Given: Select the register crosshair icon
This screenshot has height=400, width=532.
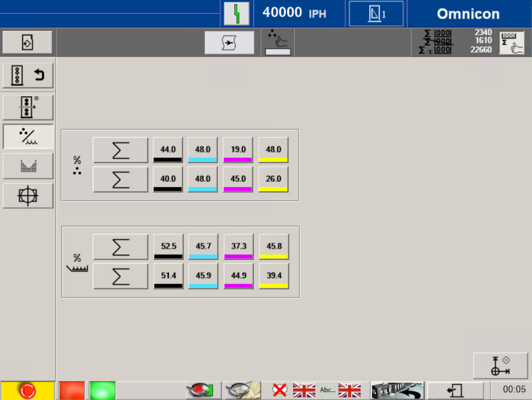Looking at the screenshot, I should [x=28, y=196].
